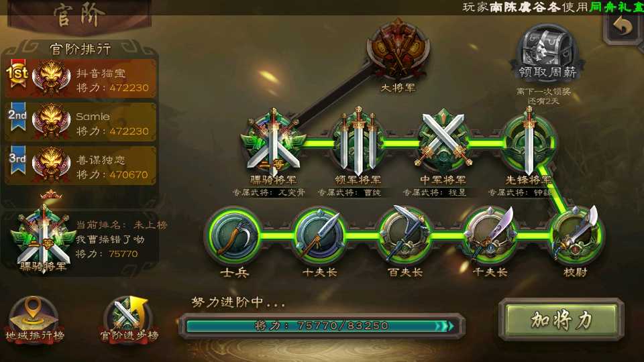Select the 骠骑将军 rank node in the rank path

point(274,143)
